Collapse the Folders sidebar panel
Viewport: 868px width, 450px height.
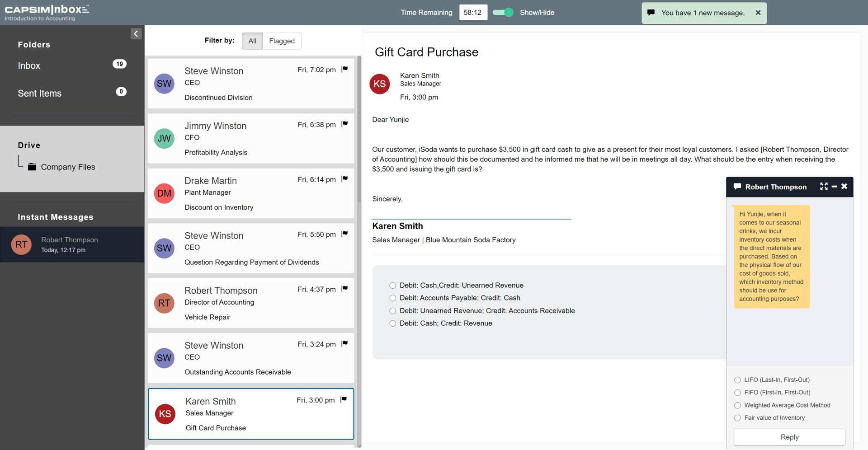pyautogui.click(x=136, y=33)
